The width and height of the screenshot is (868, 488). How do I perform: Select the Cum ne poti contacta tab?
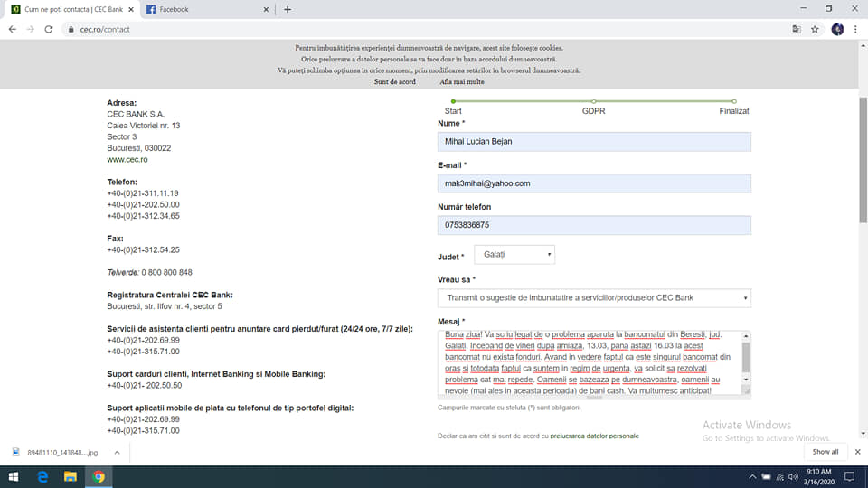[72, 9]
